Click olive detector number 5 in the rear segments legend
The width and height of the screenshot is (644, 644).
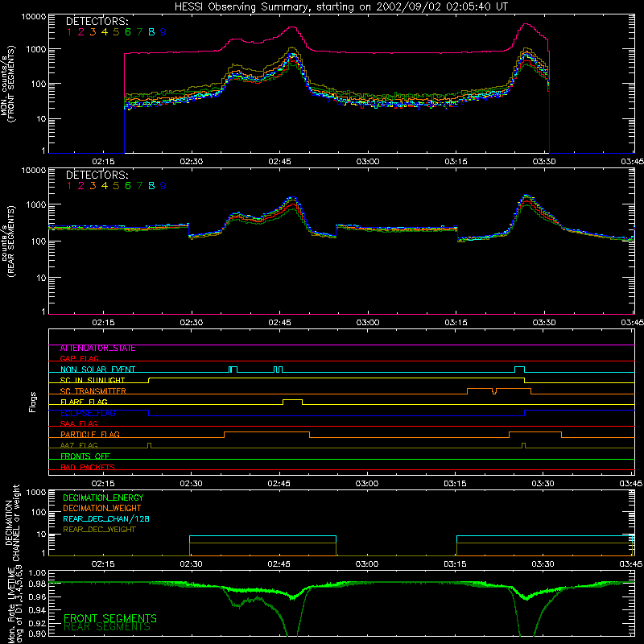tap(116, 186)
